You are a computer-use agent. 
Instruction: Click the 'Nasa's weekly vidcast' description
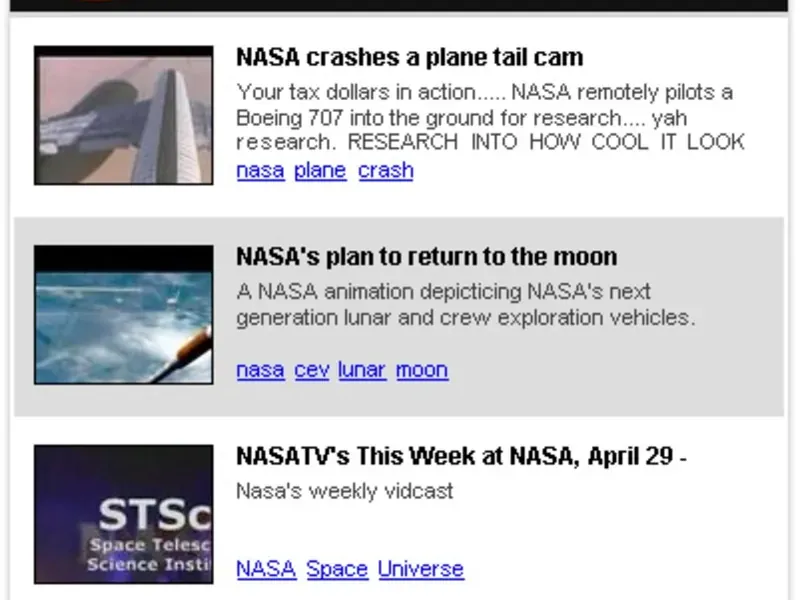pyautogui.click(x=344, y=491)
